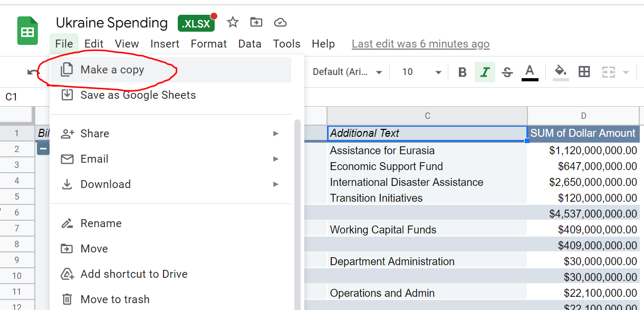The image size is (644, 310).
Task: Select the row 9 header
Action: (17, 259)
